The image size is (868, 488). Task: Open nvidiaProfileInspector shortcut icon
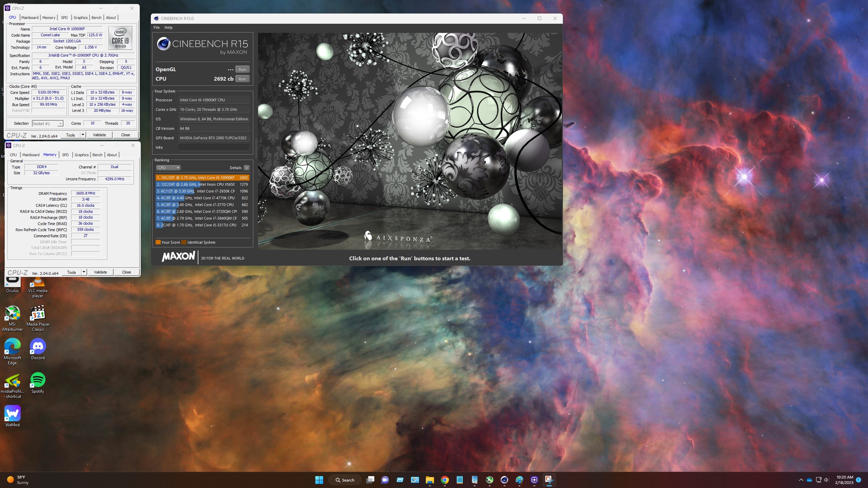pyautogui.click(x=13, y=386)
